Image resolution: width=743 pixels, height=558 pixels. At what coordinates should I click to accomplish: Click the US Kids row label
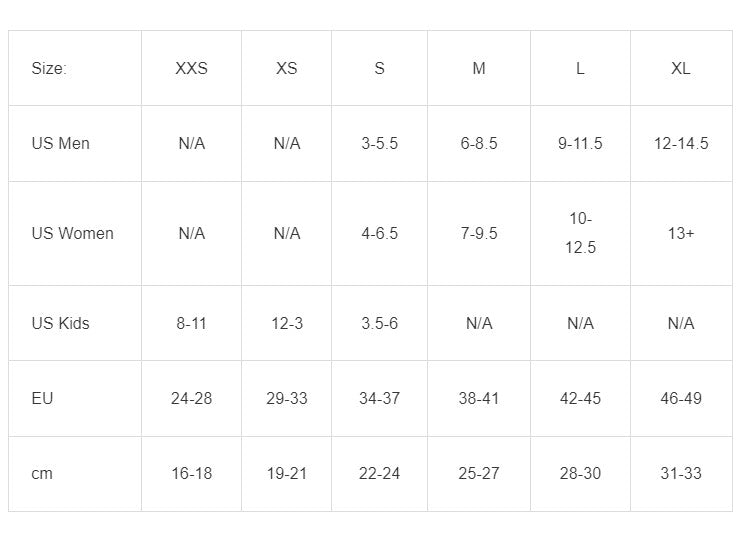coord(61,323)
